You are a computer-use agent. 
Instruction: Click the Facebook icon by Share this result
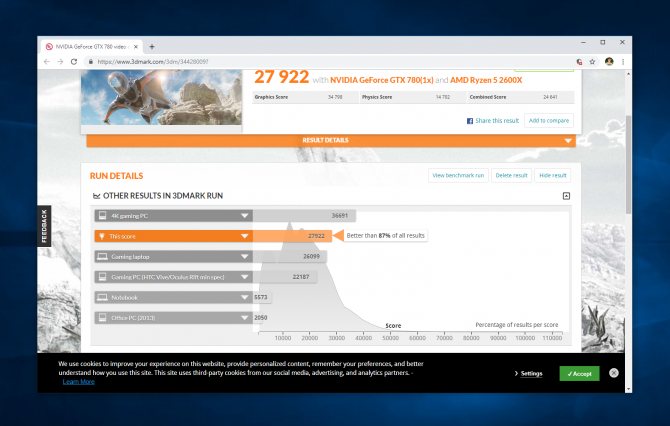[470, 121]
